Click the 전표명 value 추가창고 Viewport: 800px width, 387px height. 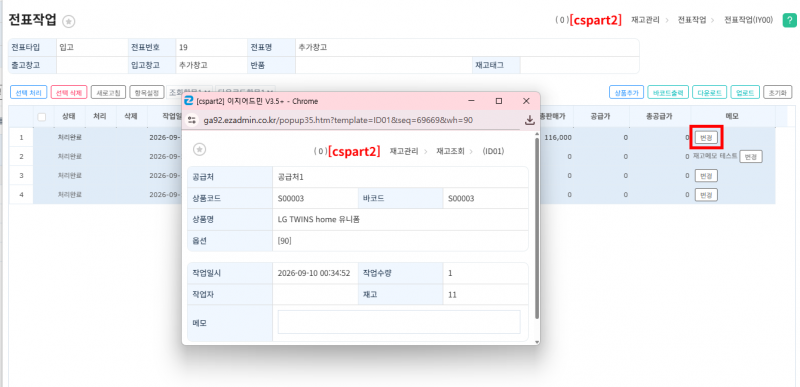pyautogui.click(x=313, y=48)
